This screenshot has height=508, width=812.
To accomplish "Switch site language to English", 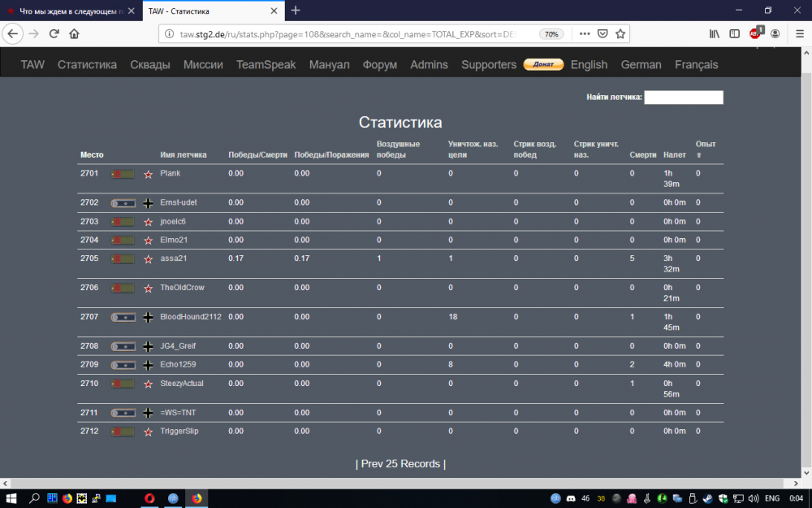I will [x=589, y=65].
